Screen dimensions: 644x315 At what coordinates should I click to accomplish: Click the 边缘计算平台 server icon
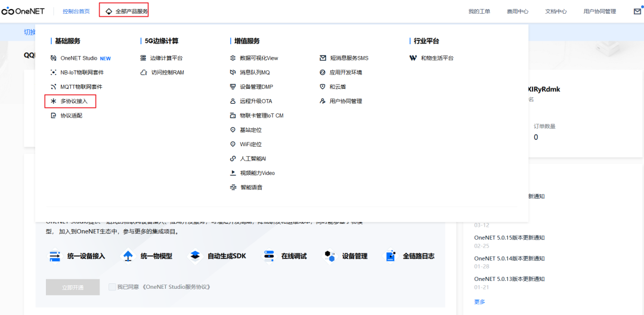click(143, 58)
